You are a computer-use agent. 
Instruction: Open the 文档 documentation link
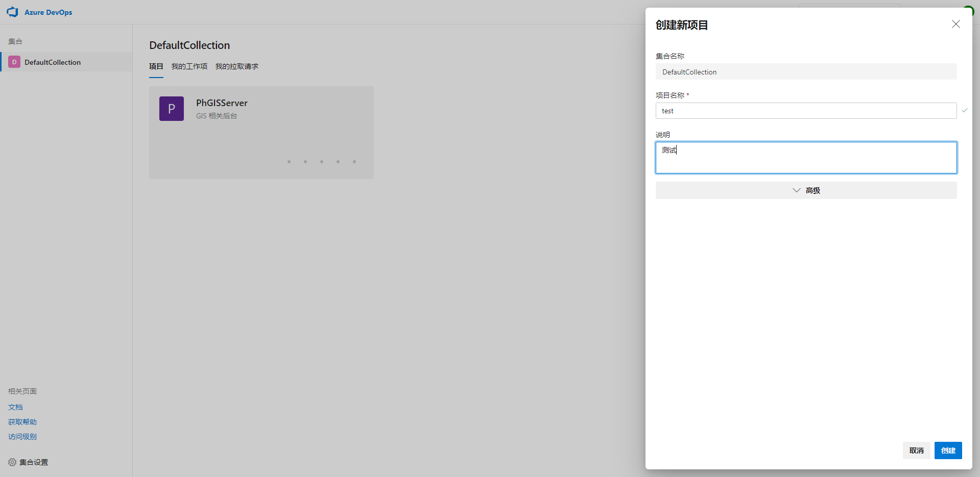point(15,407)
